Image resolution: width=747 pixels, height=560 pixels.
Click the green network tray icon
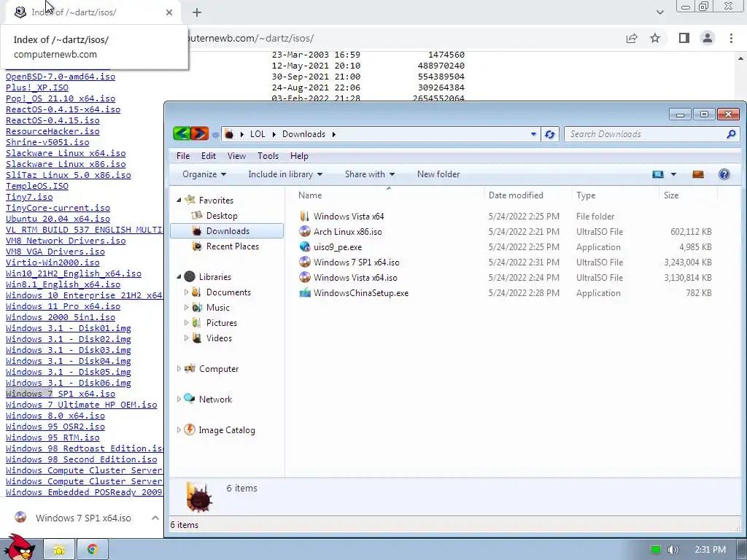pos(656,550)
